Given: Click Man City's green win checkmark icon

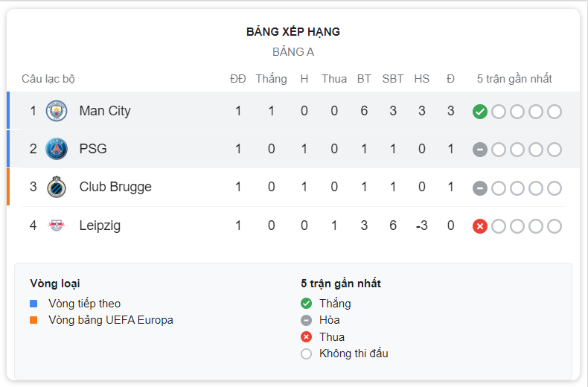Looking at the screenshot, I should [479, 112].
